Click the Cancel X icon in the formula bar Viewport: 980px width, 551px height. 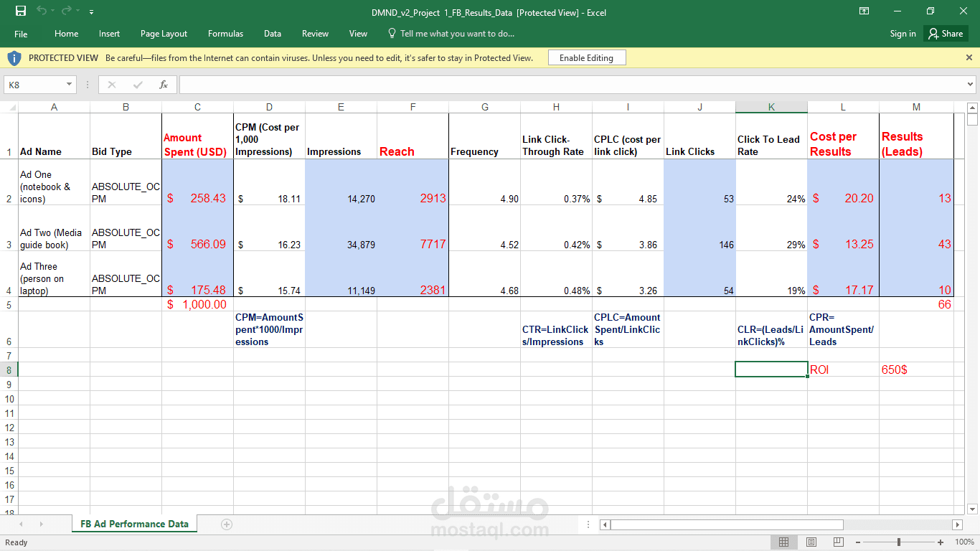tap(111, 85)
